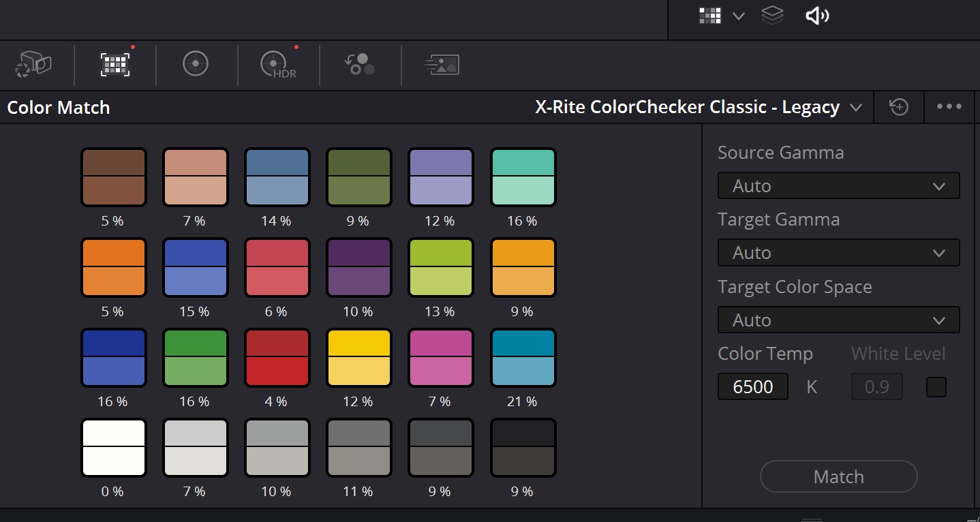
Task: Select the olive green swatch in the first row labeled 9 %
Action: [x=359, y=177]
